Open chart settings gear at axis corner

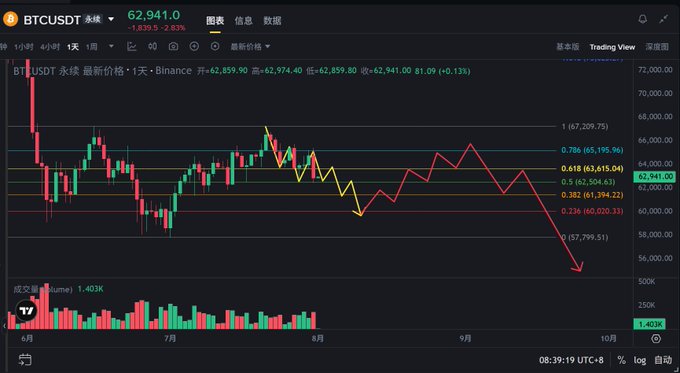656,338
